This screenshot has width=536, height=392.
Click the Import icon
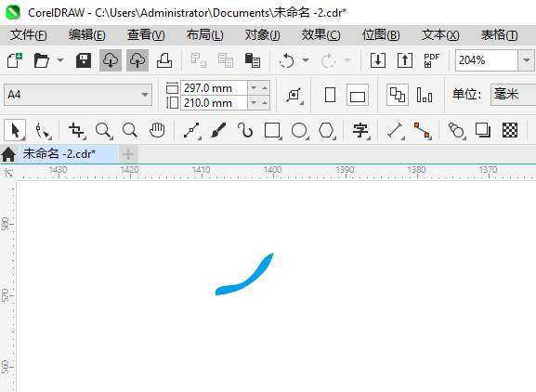[x=378, y=60]
